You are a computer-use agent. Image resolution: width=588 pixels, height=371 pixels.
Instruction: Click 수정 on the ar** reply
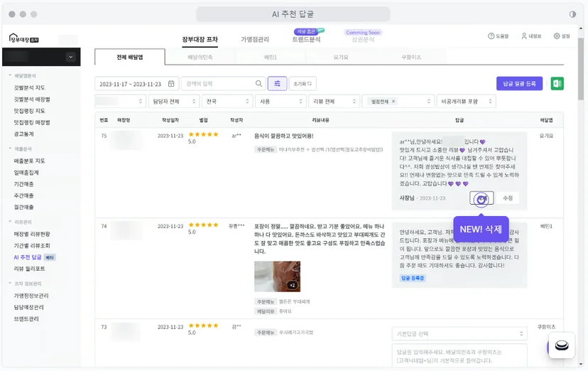[x=507, y=198]
